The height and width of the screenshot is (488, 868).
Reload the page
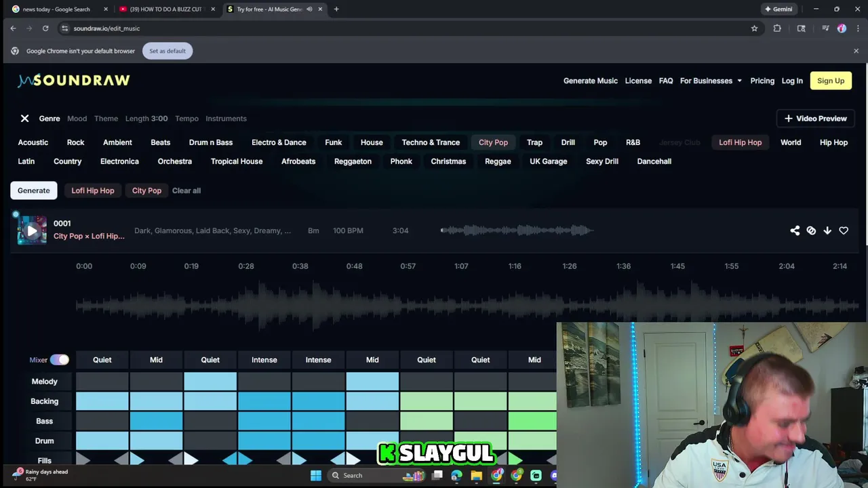point(45,28)
